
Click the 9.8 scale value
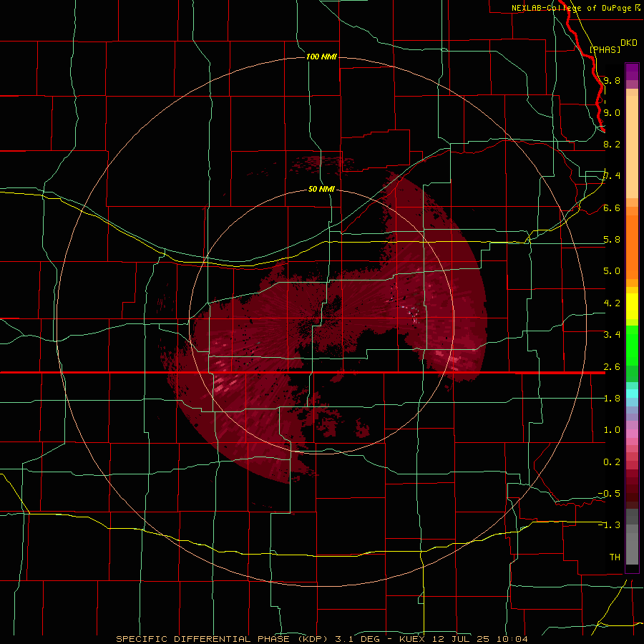point(612,80)
